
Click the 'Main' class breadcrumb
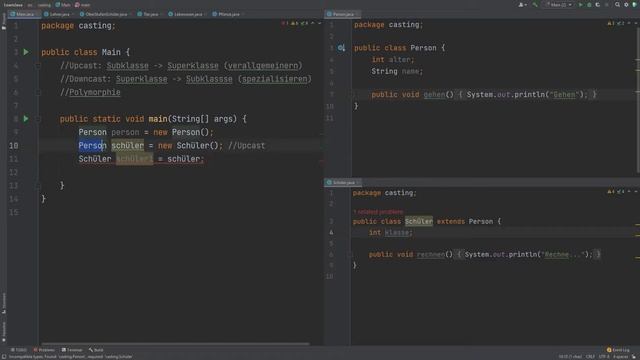62,5
